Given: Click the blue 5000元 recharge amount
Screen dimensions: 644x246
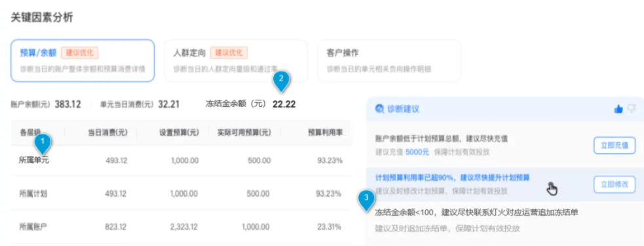Looking at the screenshot, I should (417, 152).
